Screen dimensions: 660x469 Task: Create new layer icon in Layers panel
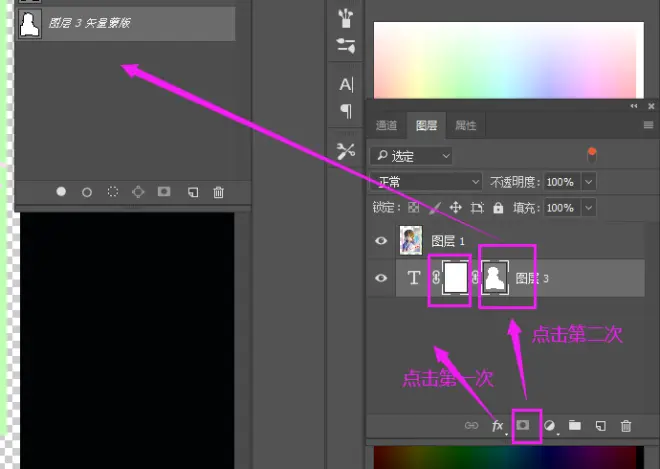click(x=601, y=426)
